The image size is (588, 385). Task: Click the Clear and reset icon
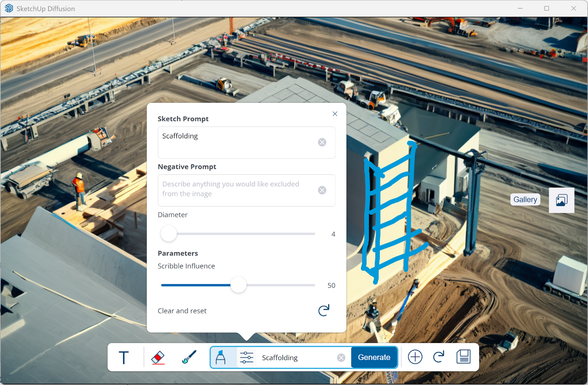pyautogui.click(x=324, y=310)
